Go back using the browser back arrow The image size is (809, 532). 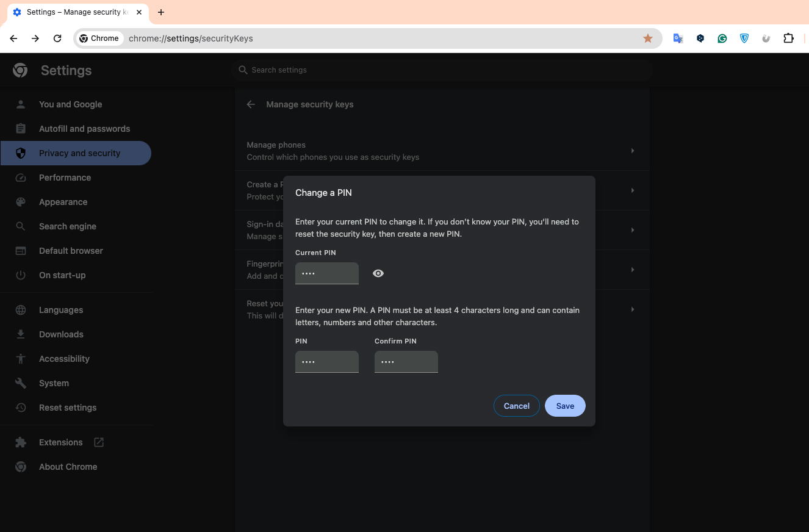(13, 38)
